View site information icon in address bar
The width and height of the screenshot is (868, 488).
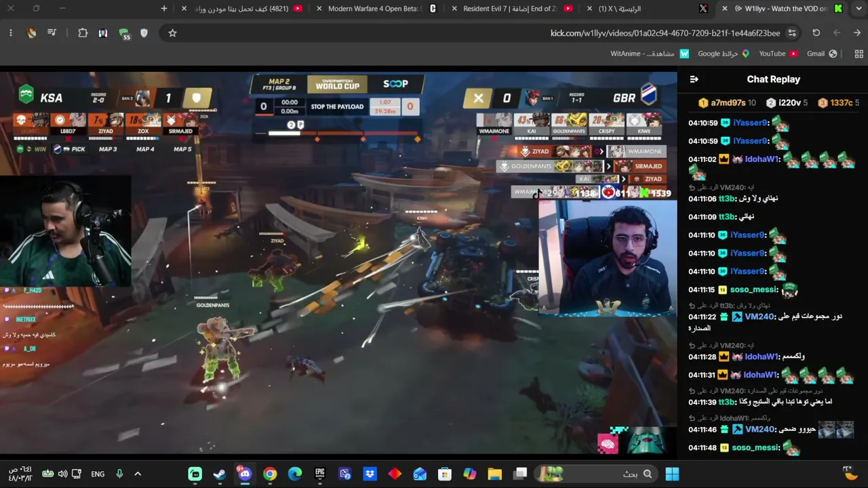(792, 33)
